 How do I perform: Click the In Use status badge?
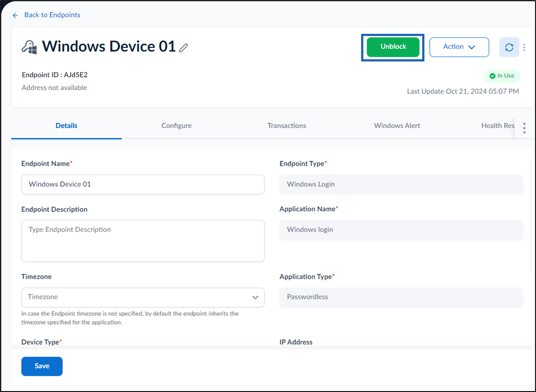click(x=502, y=76)
